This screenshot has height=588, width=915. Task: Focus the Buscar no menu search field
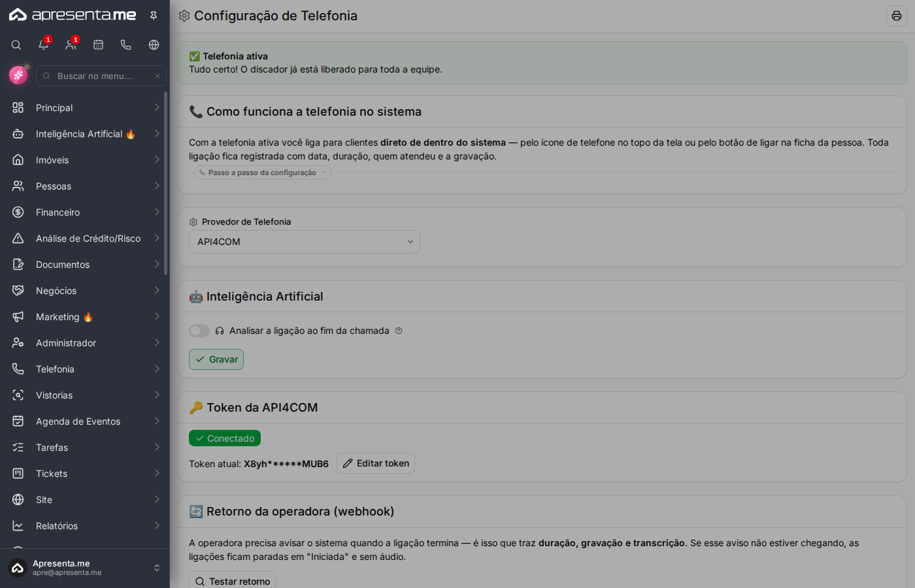pos(101,76)
